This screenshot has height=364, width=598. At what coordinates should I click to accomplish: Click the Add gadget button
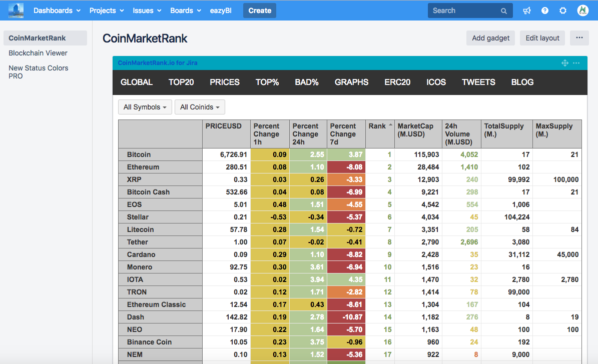(x=490, y=37)
